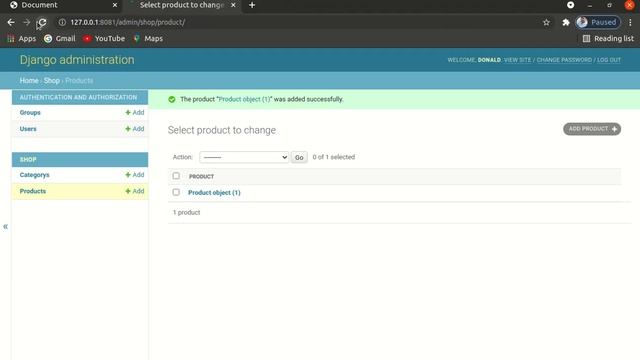Open the Gmail bookmark

60,38
